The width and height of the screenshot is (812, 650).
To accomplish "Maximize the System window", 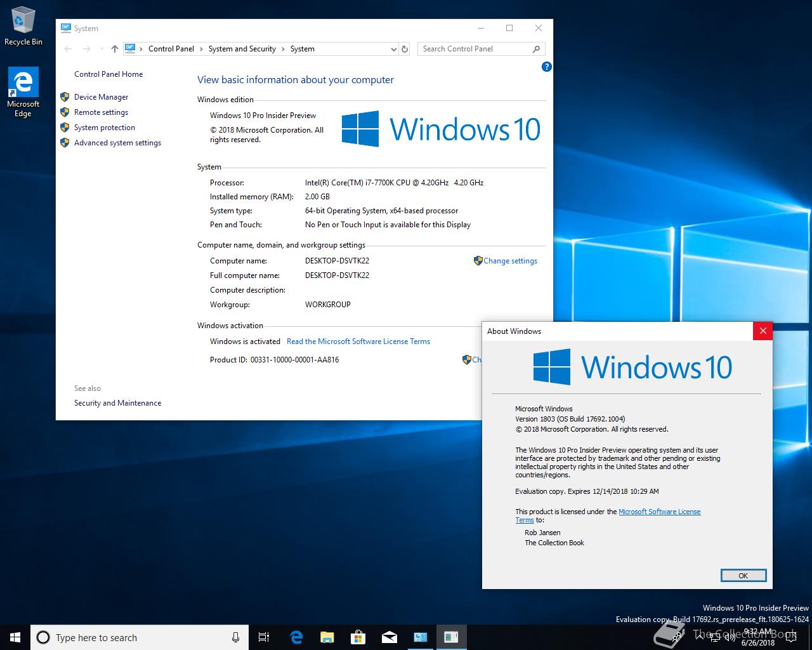I will (x=509, y=28).
